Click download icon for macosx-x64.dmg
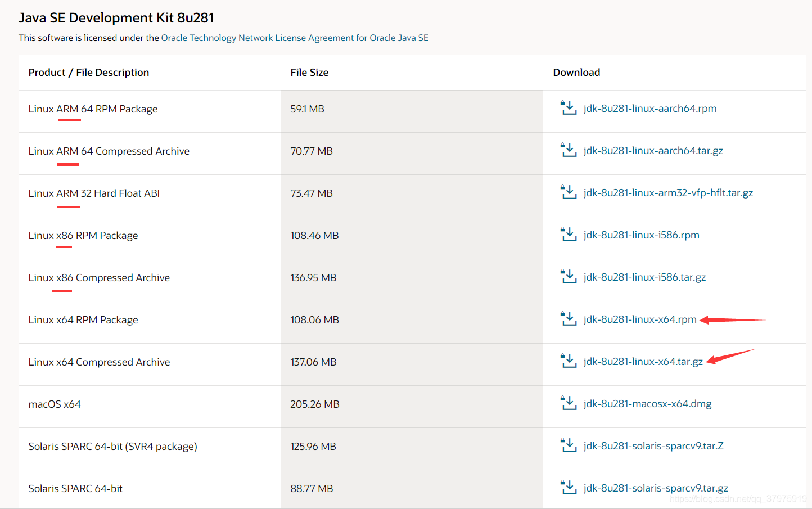 tap(569, 403)
